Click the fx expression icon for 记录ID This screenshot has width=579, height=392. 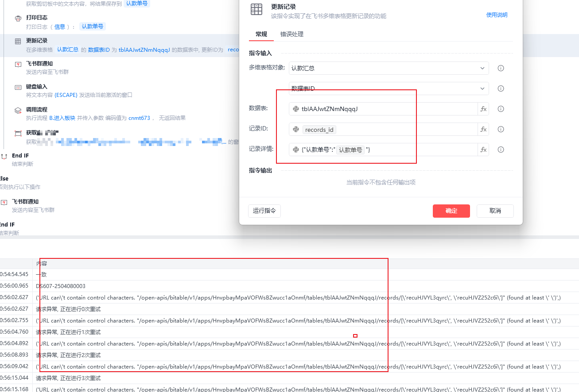pos(483,129)
